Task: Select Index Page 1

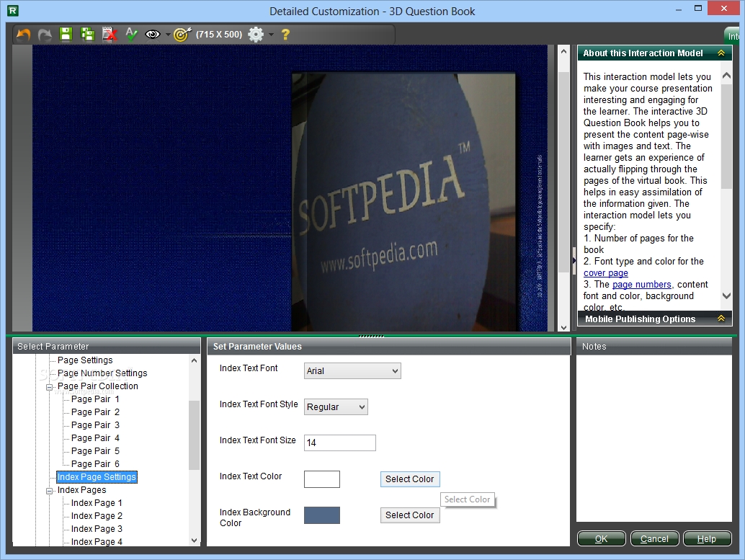Action: (x=97, y=503)
